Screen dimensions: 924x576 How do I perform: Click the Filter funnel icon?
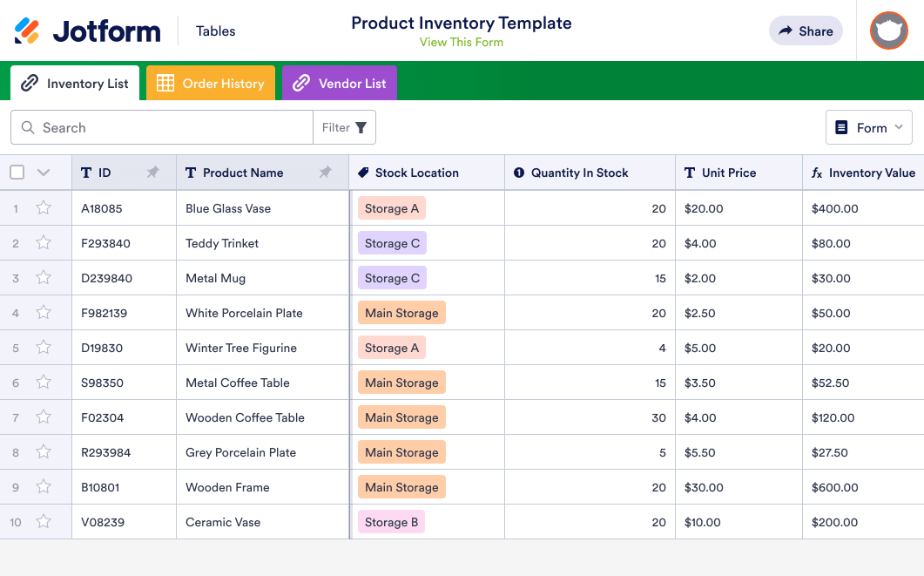[361, 128]
